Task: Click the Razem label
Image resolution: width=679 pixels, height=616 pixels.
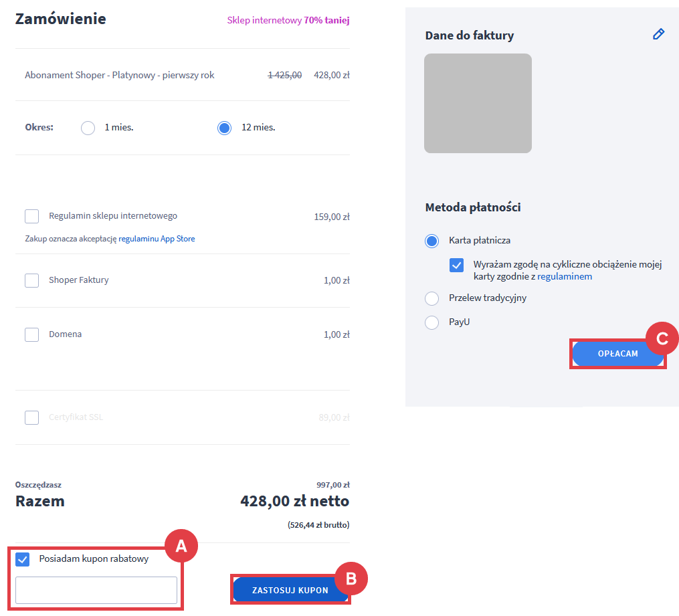Action: pyautogui.click(x=40, y=501)
